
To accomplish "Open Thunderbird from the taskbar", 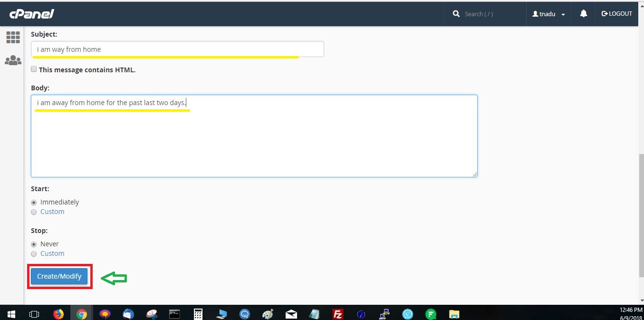I will point(128,314).
